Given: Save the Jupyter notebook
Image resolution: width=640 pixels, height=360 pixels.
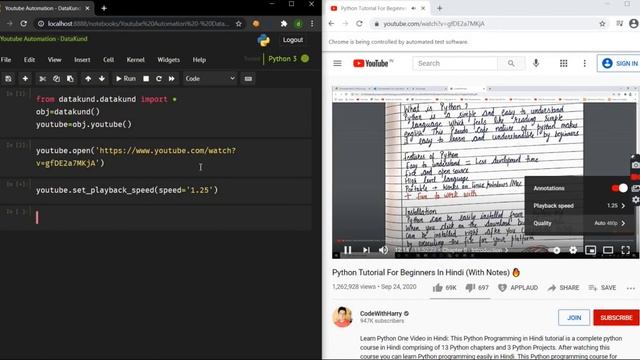Looking at the screenshot, I should click(x=8, y=79).
